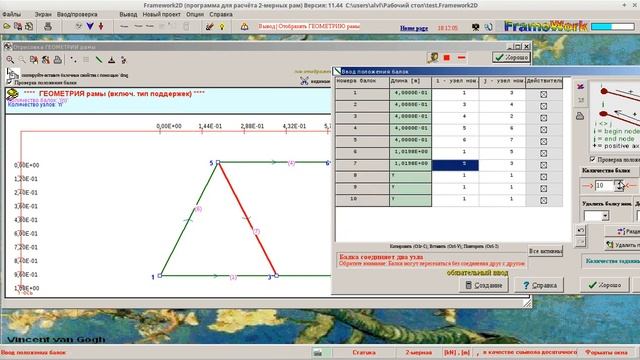The height and width of the screenshot is (360, 640).
Task: Click the yellow light bulb icon
Action: tap(222, 27)
